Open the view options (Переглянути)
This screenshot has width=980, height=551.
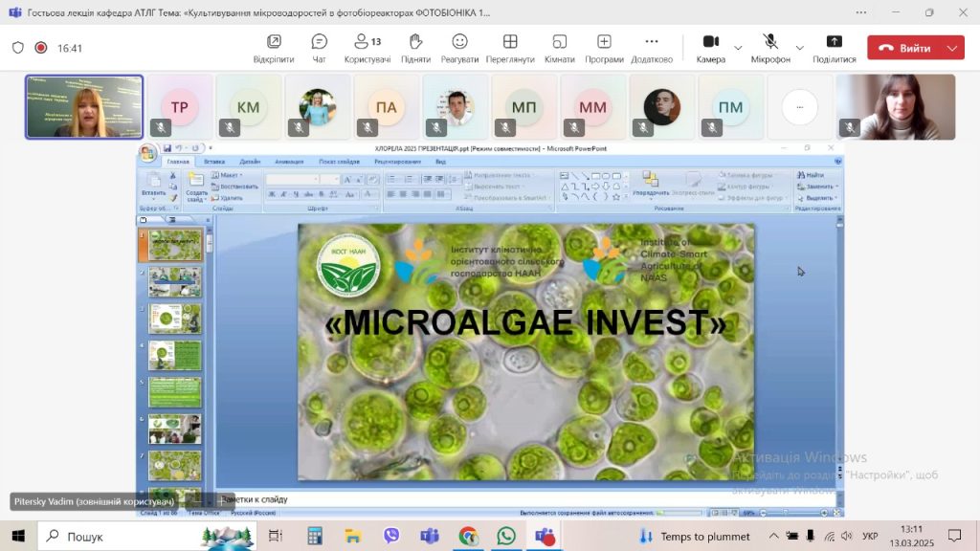tap(510, 47)
